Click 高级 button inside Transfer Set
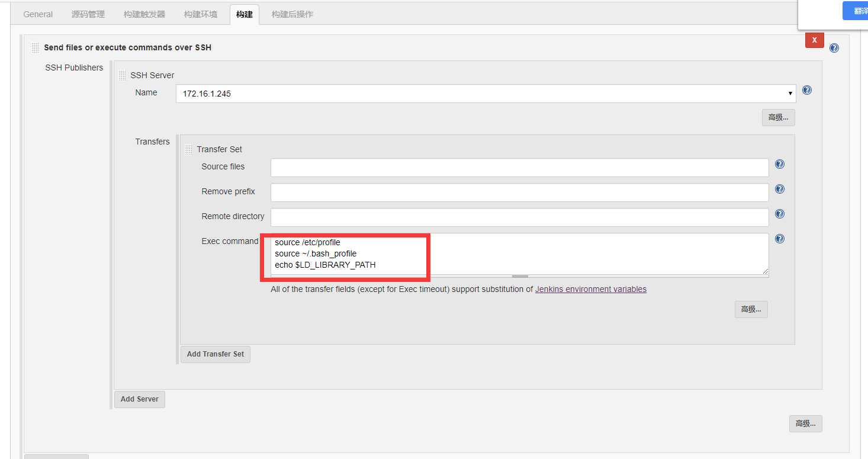The height and width of the screenshot is (459, 868). point(751,309)
